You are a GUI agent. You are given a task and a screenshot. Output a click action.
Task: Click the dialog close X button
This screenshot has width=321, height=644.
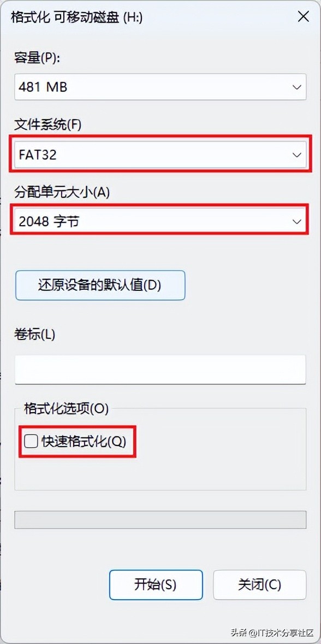coord(304,16)
